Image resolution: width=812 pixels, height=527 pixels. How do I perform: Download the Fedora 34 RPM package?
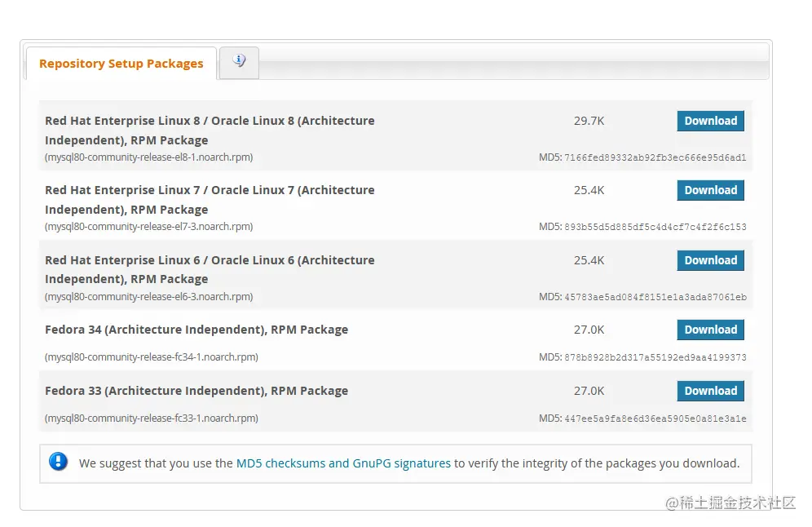[x=710, y=330]
